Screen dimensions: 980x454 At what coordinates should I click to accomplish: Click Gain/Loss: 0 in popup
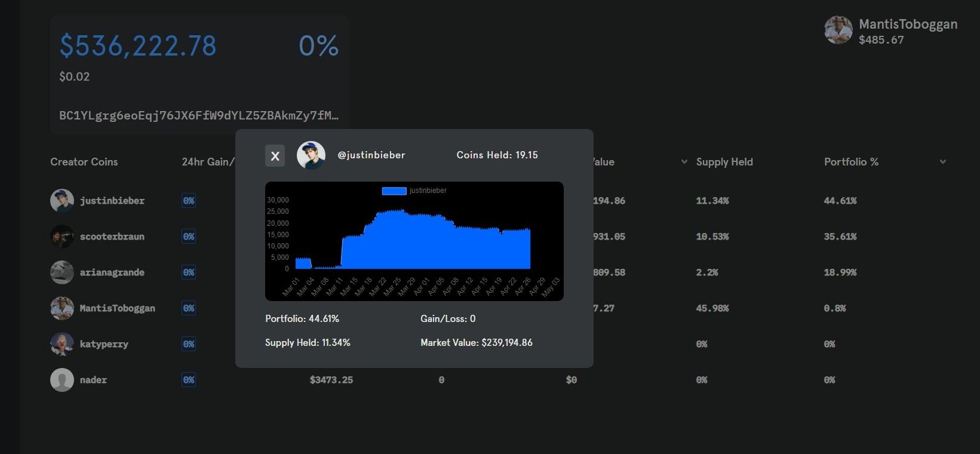(448, 319)
